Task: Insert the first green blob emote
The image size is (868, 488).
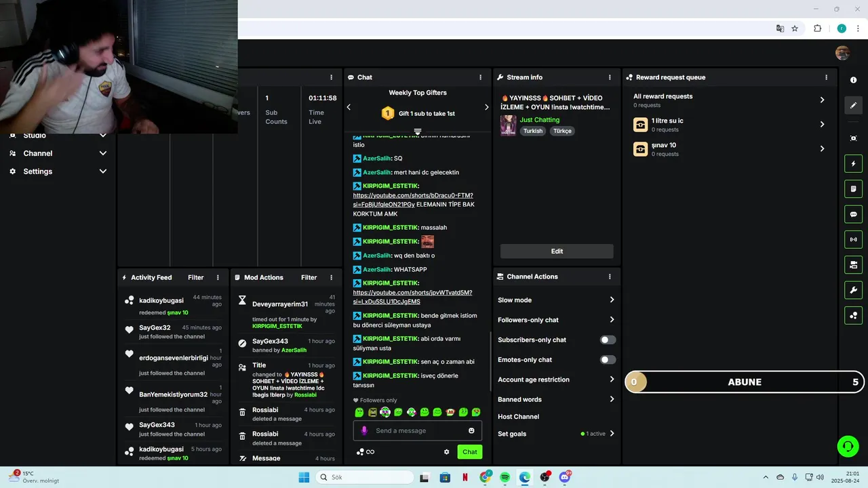Action: click(x=359, y=412)
